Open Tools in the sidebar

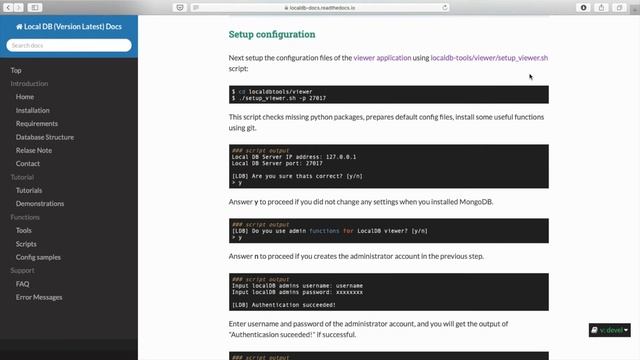(24, 230)
